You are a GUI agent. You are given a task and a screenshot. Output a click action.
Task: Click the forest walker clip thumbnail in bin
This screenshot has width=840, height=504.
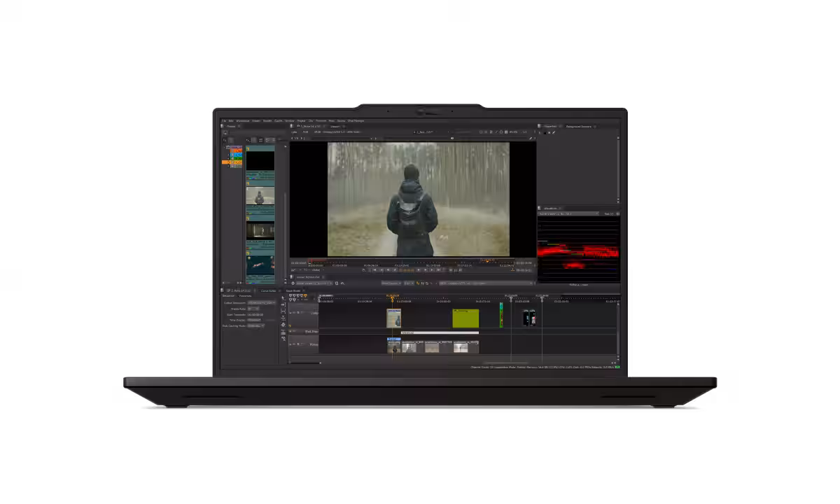[260, 196]
